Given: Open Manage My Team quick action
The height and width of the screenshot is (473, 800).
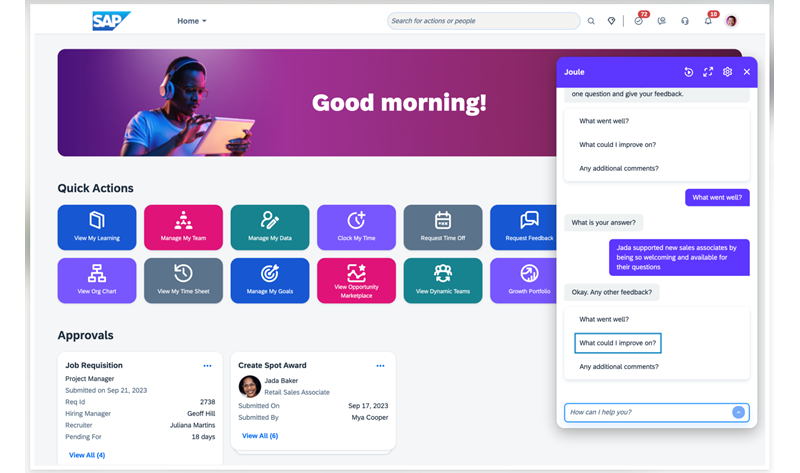Looking at the screenshot, I should pos(183,228).
